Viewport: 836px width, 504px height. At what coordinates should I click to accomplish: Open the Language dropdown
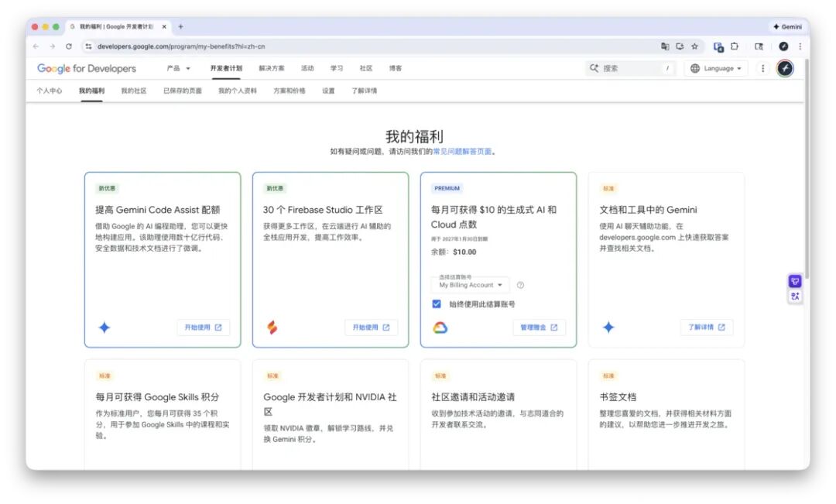(715, 68)
